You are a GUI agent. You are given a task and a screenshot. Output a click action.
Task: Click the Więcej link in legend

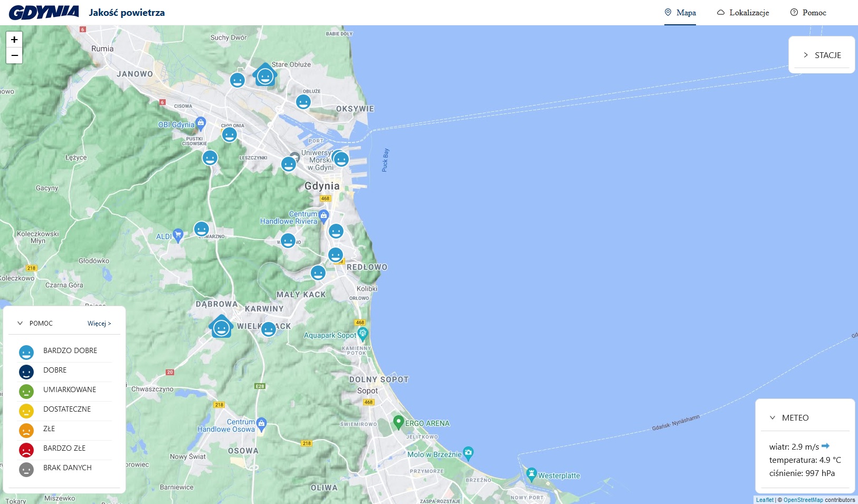click(x=99, y=324)
